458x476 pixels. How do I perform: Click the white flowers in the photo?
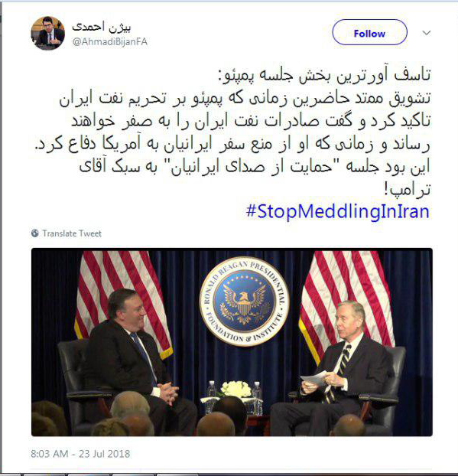click(x=235, y=390)
